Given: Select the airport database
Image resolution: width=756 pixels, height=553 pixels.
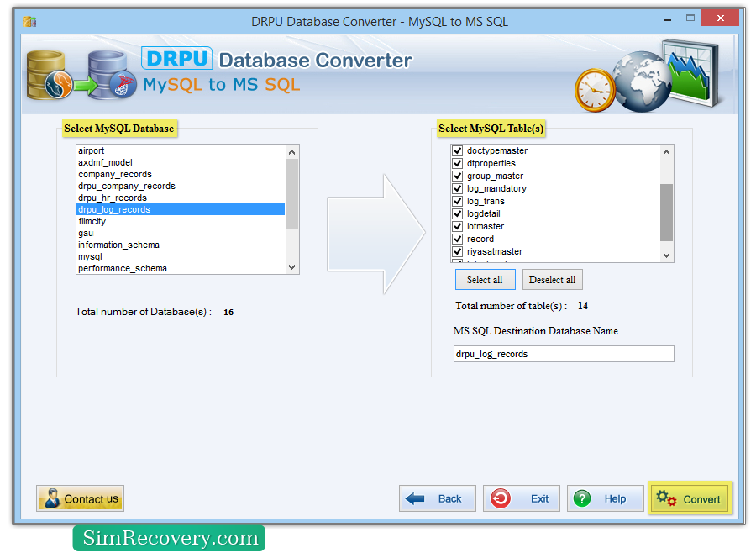Looking at the screenshot, I should tap(181, 150).
